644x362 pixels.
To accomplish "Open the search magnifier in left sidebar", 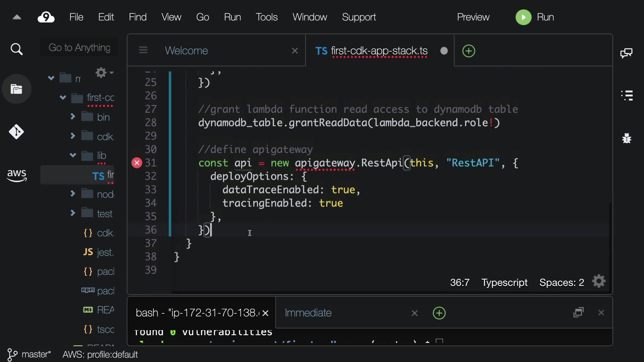I will [x=16, y=49].
